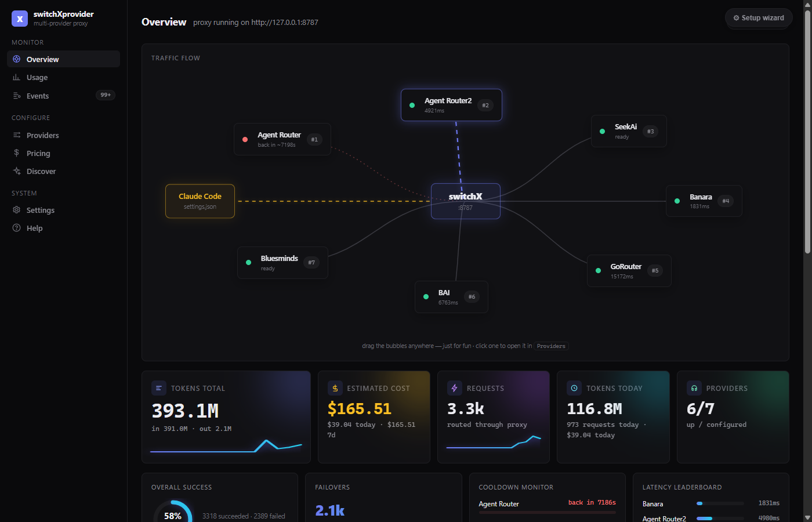The width and height of the screenshot is (812, 522).
Task: Open the Help page
Action: click(63, 228)
